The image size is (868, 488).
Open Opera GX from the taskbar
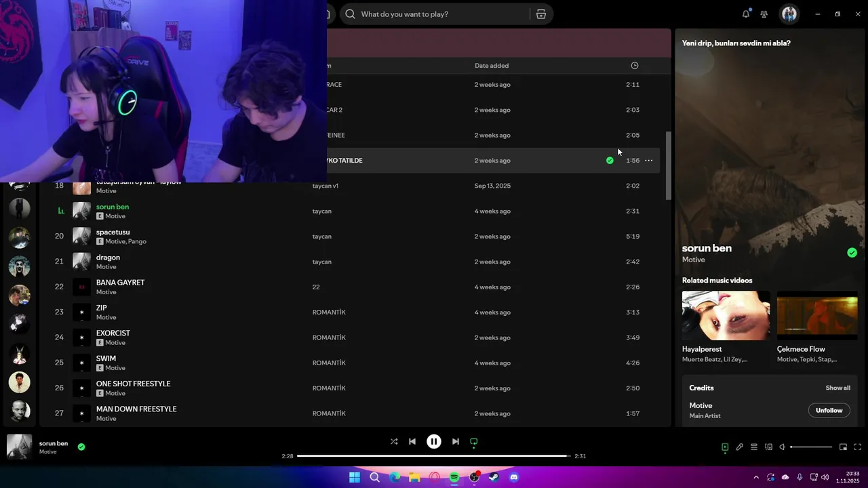click(435, 477)
